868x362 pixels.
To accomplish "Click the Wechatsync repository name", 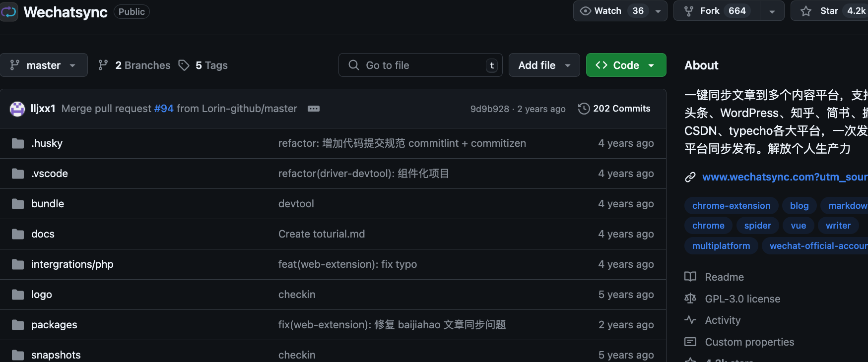I will (x=66, y=12).
